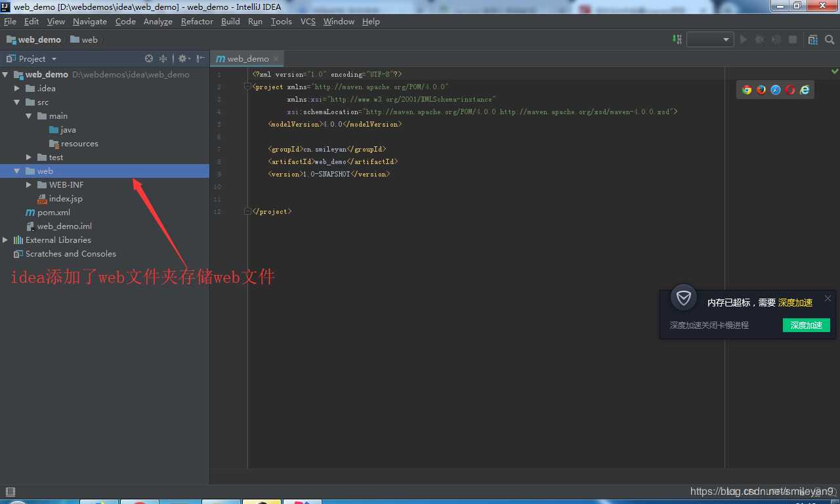
Task: Click Collapse All icon in Project panel
Action: coord(163,58)
